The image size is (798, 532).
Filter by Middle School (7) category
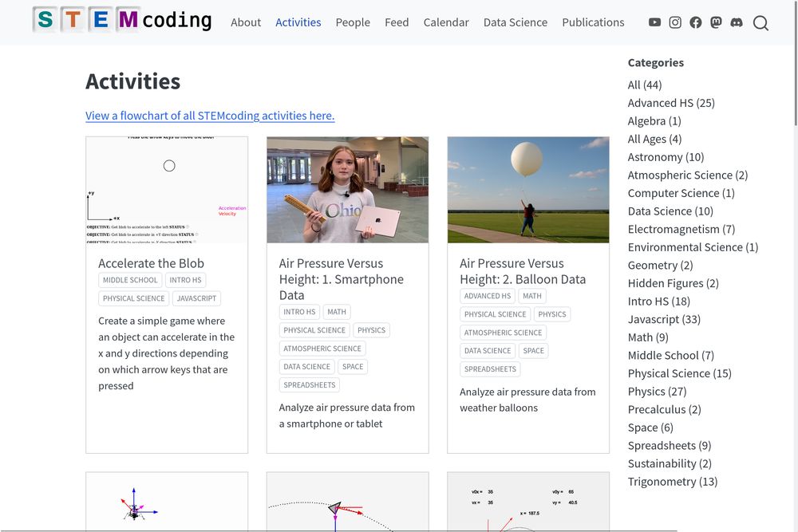click(671, 356)
